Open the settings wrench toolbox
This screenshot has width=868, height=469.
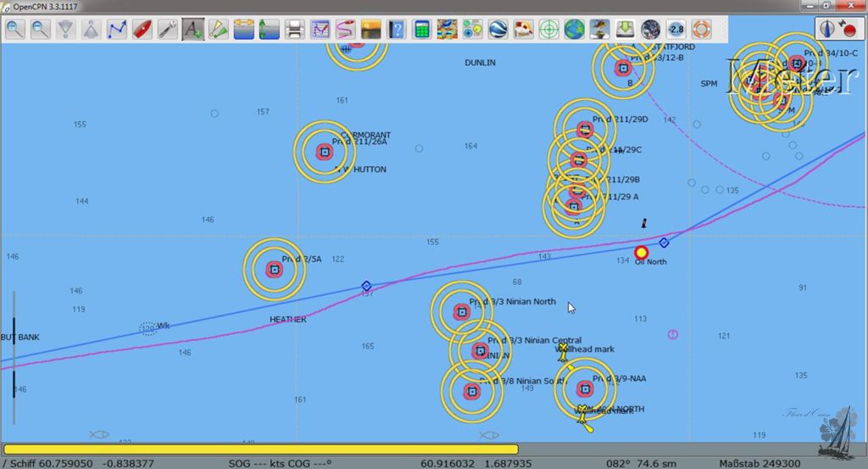[168, 29]
